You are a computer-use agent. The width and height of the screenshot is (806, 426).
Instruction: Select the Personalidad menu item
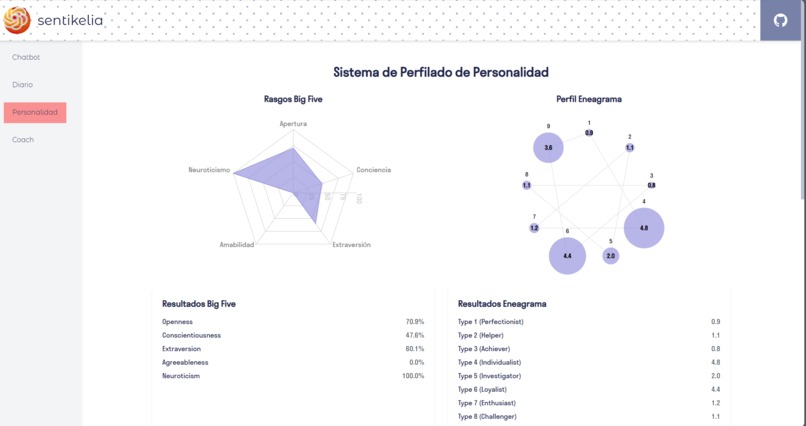(x=35, y=113)
